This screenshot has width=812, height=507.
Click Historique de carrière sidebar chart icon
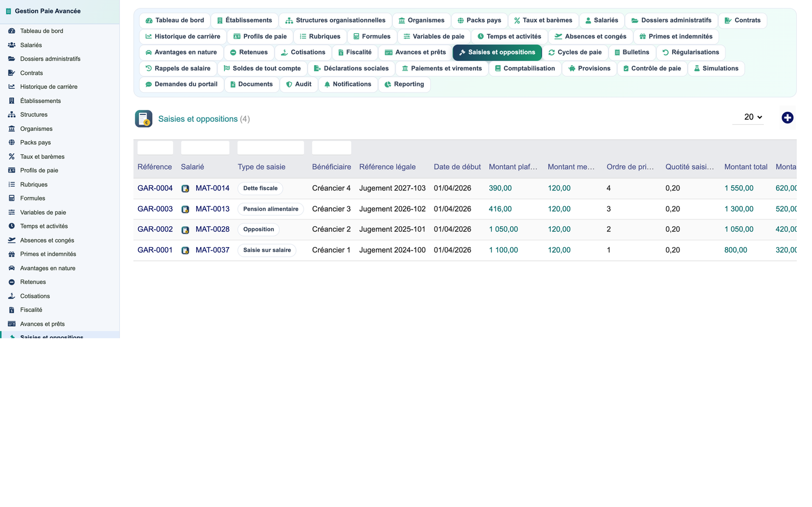pos(11,86)
